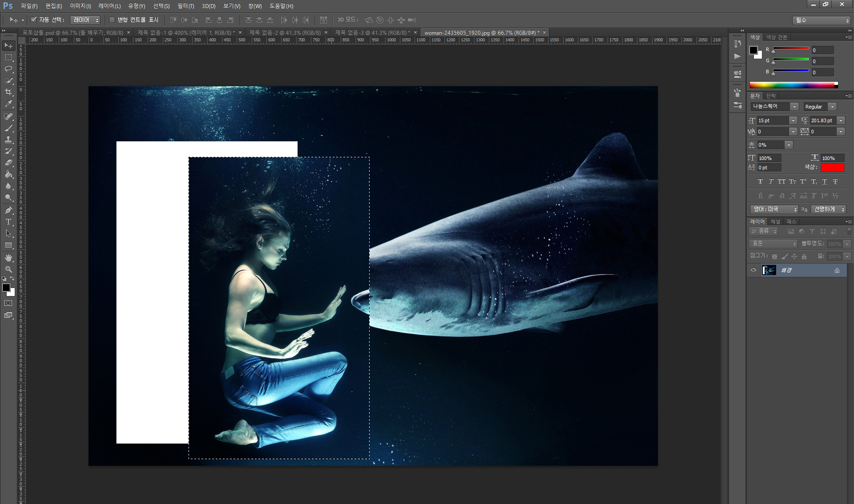The image size is (854, 504).
Task: Hide the 배경 layer visibility
Action: click(753, 270)
